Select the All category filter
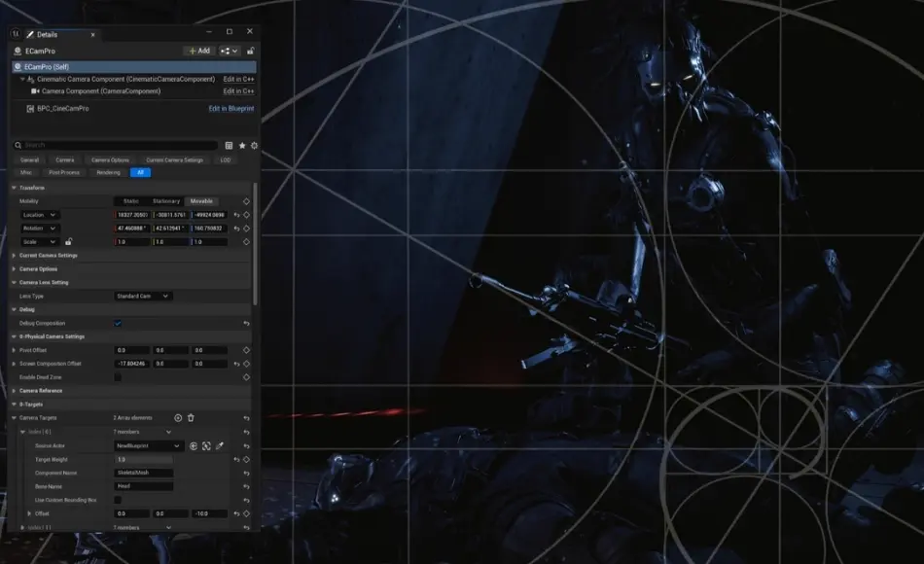924x564 pixels. pos(140,173)
